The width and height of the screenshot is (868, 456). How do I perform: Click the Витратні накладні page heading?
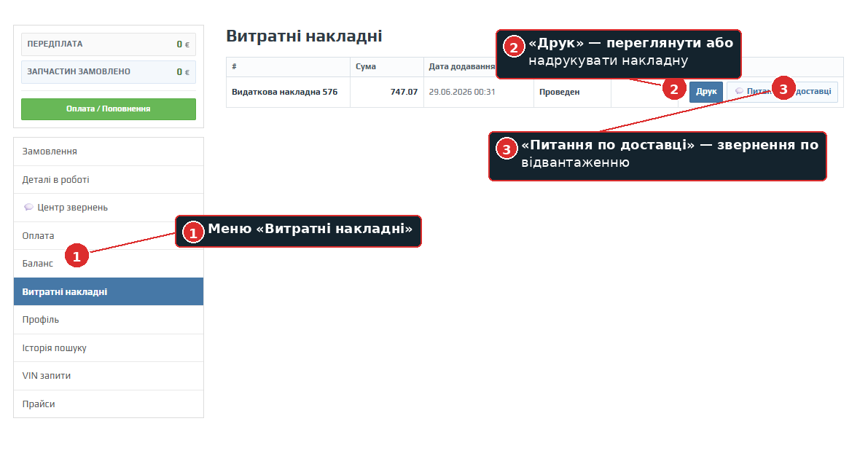tap(304, 36)
